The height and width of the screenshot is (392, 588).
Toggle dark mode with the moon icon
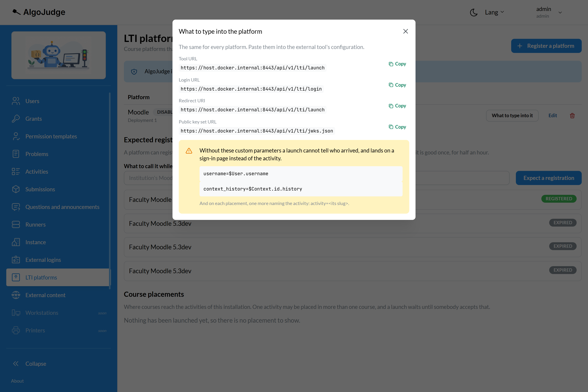474,12
